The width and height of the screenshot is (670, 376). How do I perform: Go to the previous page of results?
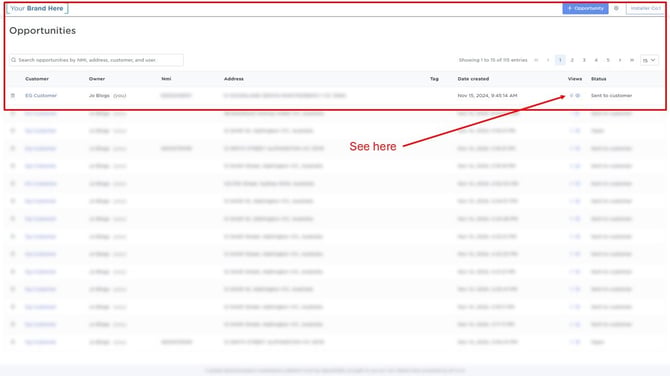coord(548,60)
